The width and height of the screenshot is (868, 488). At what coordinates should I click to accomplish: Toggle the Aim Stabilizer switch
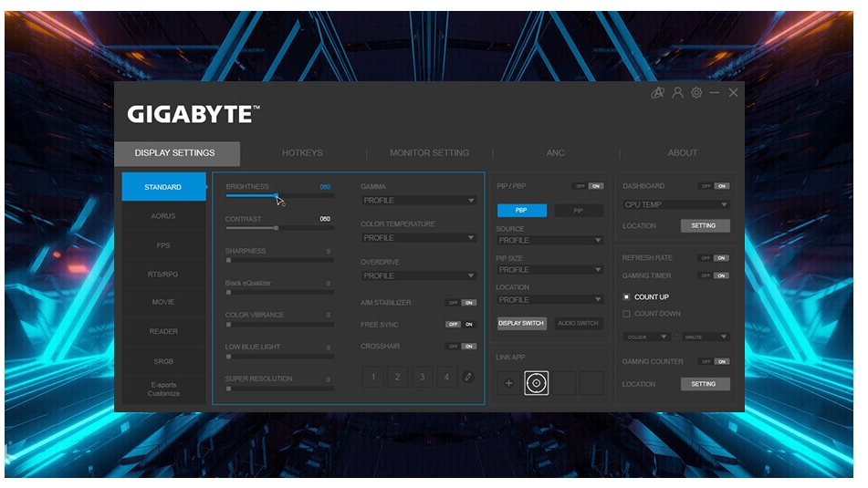pos(461,303)
